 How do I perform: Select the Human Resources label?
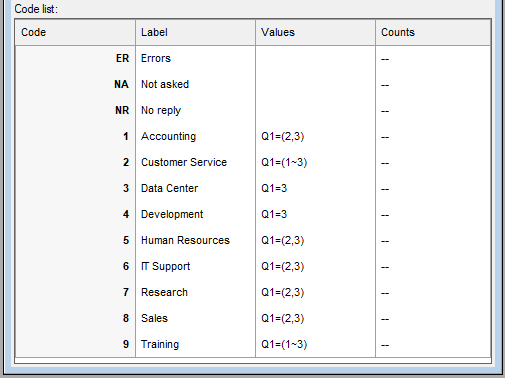[185, 240]
